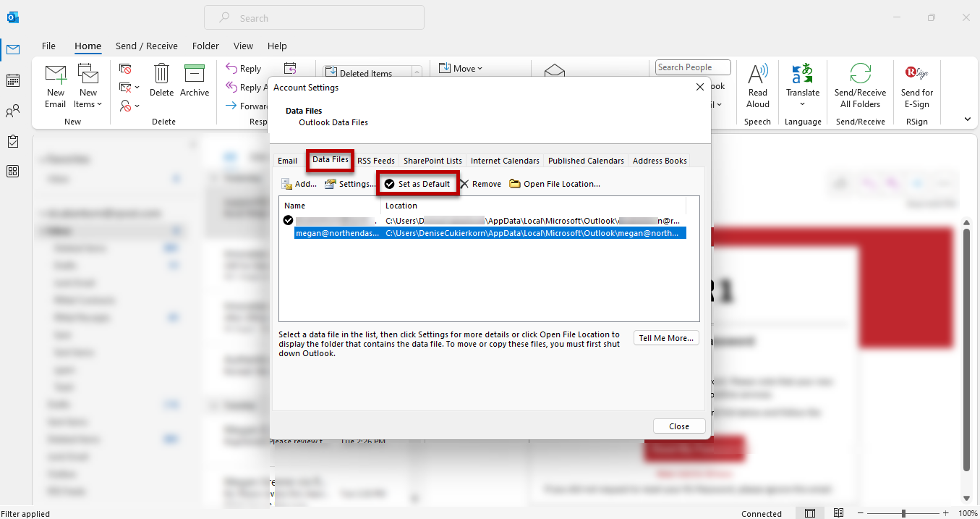Expand the Translate dropdown
The height and width of the screenshot is (519, 980).
803,104
